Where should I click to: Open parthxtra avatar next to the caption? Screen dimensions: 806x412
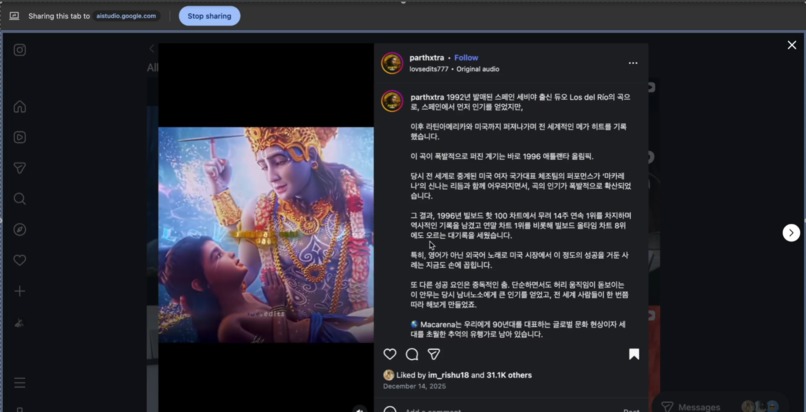(x=392, y=101)
